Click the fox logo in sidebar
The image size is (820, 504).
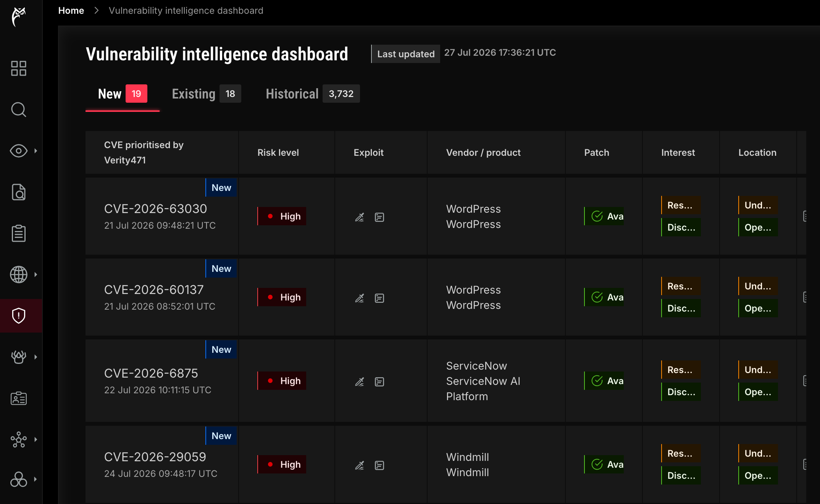point(18,17)
